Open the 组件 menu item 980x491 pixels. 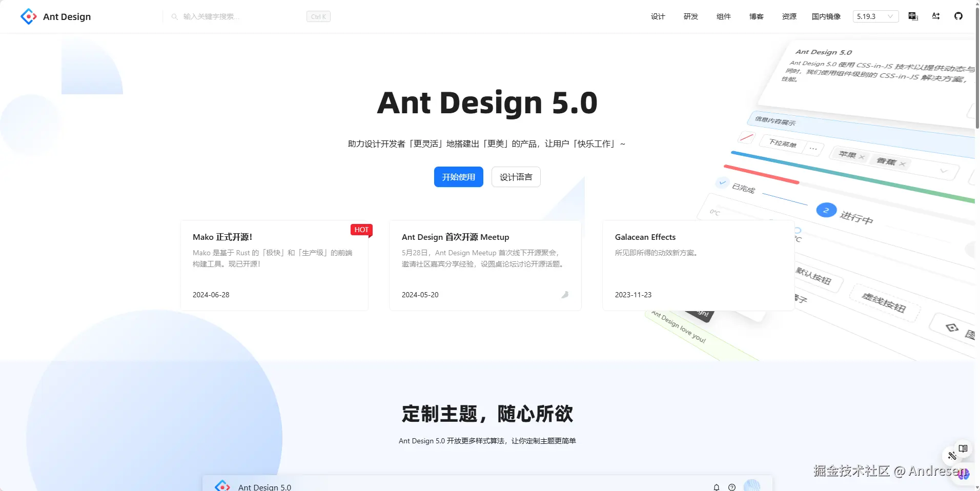723,16
